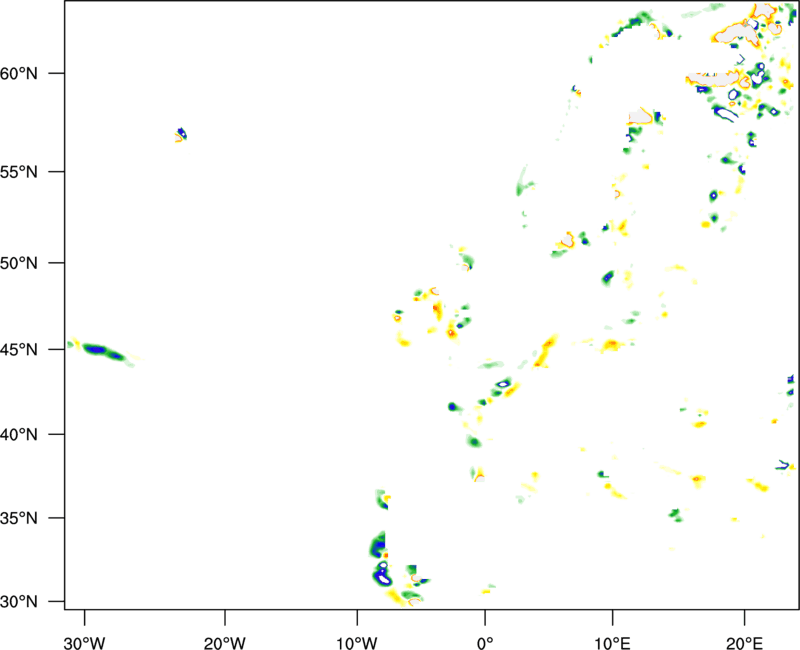Click the 50°N latitude label
This screenshot has height=650, width=800.
pos(19,263)
